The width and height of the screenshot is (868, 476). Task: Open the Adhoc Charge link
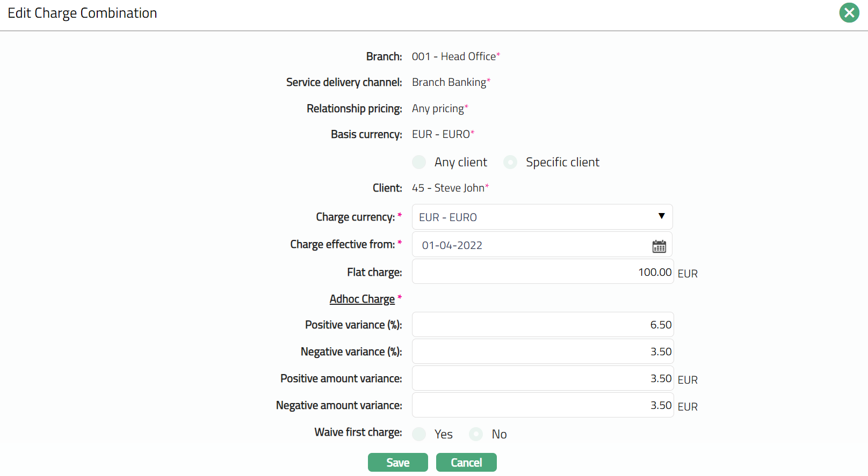tap(362, 299)
